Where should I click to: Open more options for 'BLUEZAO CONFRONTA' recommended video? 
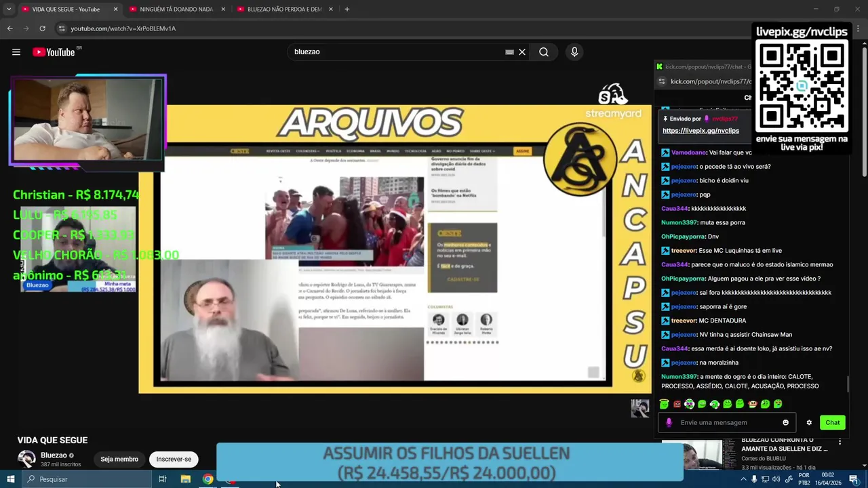click(x=840, y=442)
